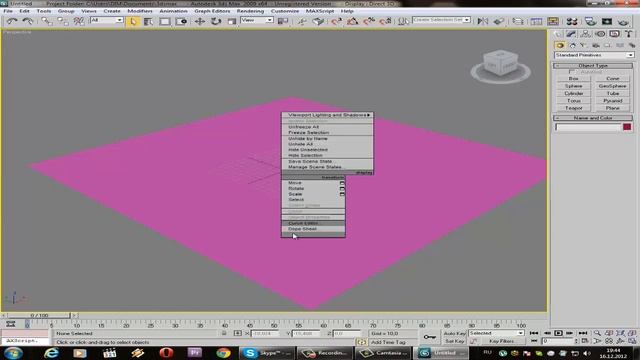Activate the Select and Rotate tool
640x360 pixels.
click(216, 21)
